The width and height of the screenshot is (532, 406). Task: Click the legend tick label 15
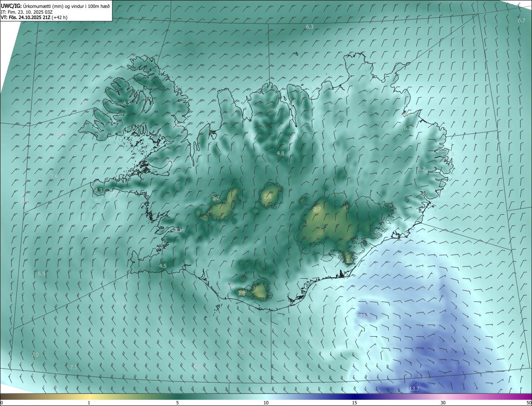(x=355, y=403)
